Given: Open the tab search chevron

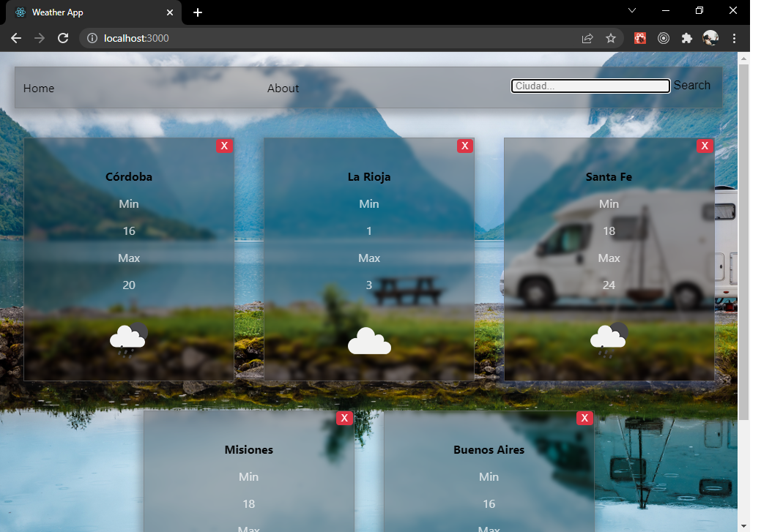Looking at the screenshot, I should point(632,10).
